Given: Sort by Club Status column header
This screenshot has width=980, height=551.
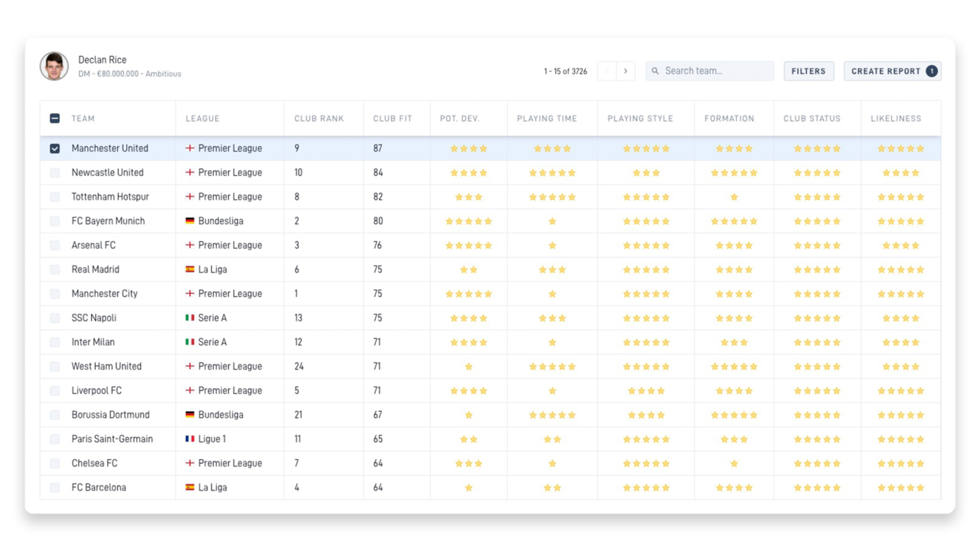Looking at the screenshot, I should coord(812,119).
